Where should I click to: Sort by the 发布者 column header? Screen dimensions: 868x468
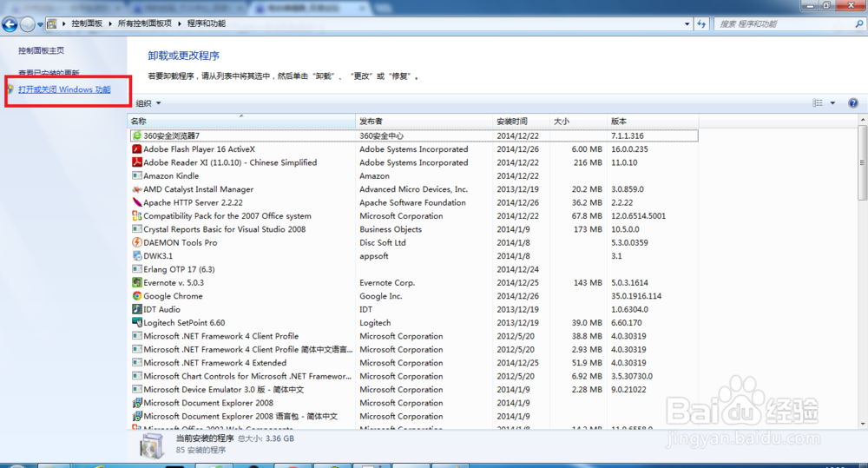424,121
